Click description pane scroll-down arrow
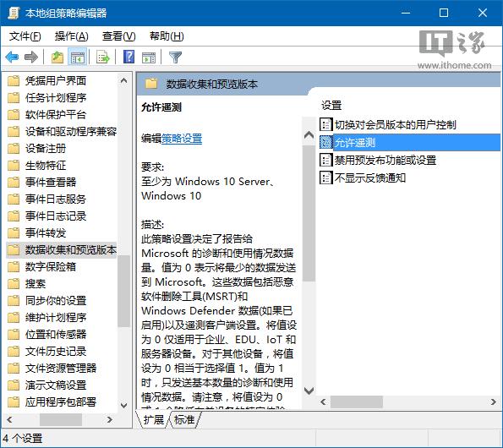 click(x=309, y=391)
